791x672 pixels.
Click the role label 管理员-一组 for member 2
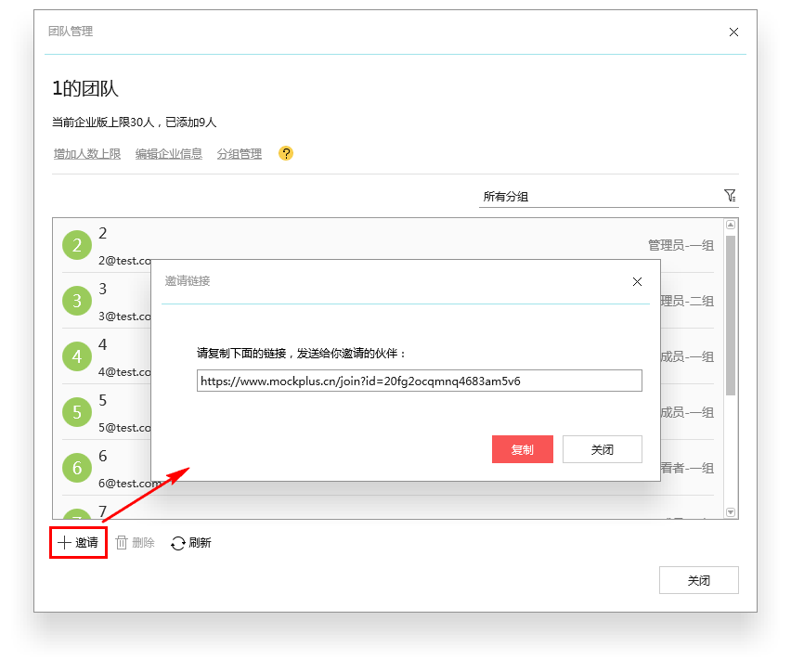(x=681, y=246)
